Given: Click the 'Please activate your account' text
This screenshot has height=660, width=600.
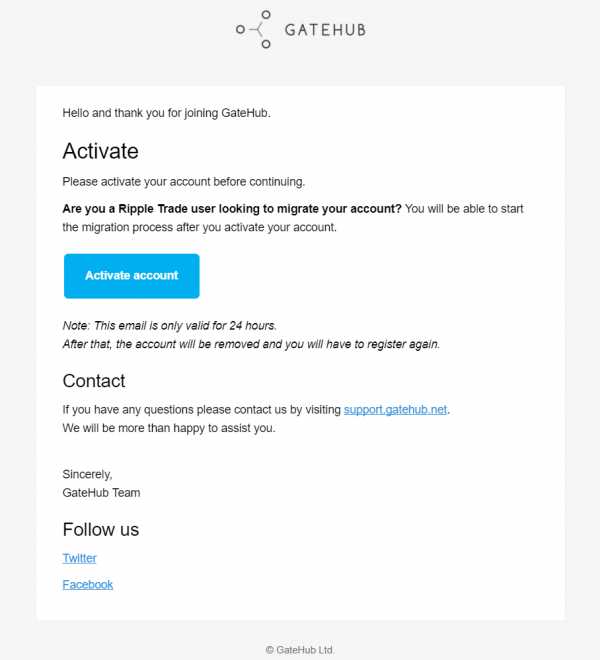Looking at the screenshot, I should pos(183,182).
